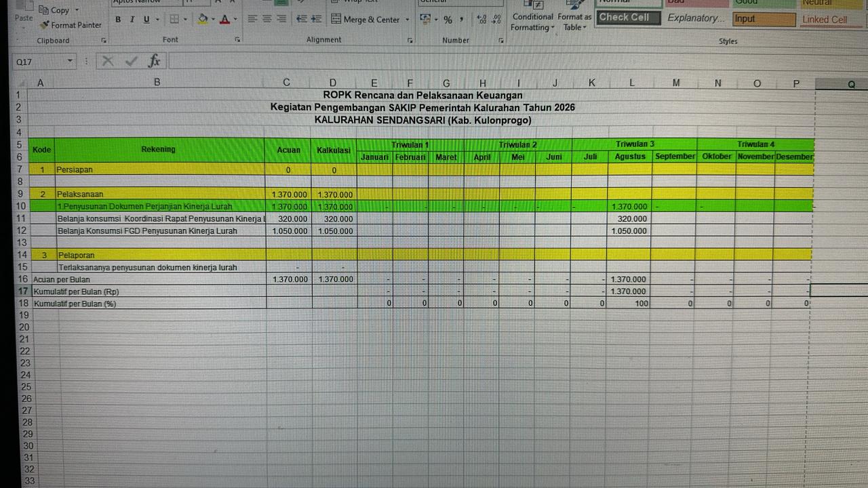The image size is (868, 488).
Task: Click the Copy icon
Action: [45, 10]
